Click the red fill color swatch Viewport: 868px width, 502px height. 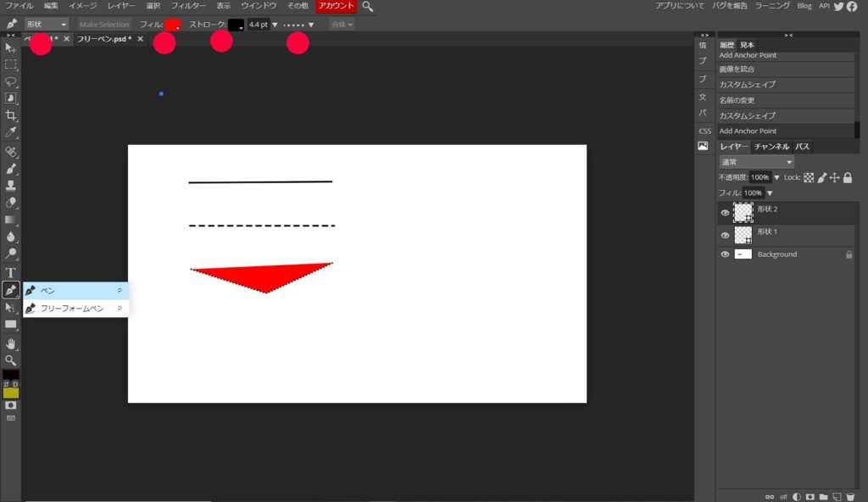point(173,25)
